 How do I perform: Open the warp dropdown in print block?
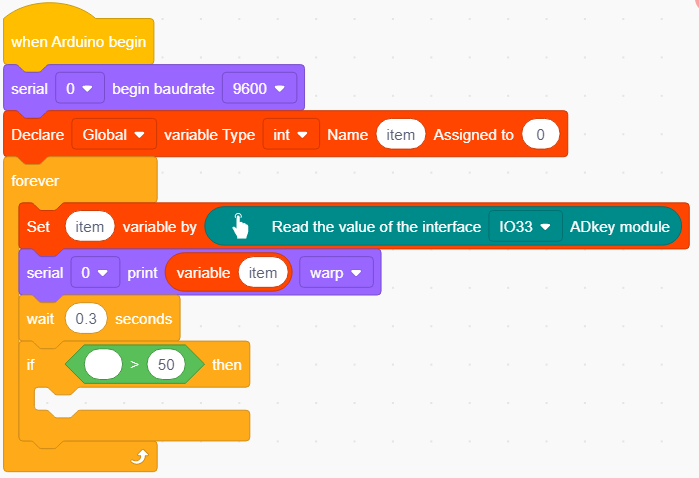coord(336,272)
